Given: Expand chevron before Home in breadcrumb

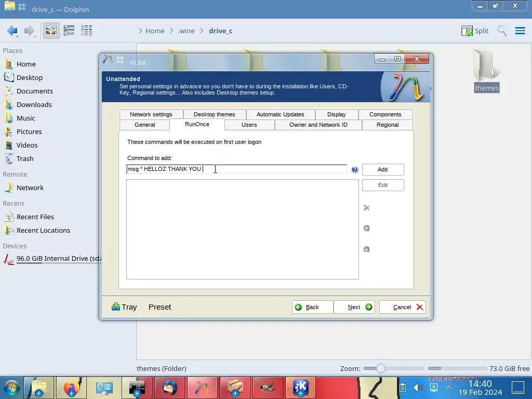Looking at the screenshot, I should click(x=140, y=31).
